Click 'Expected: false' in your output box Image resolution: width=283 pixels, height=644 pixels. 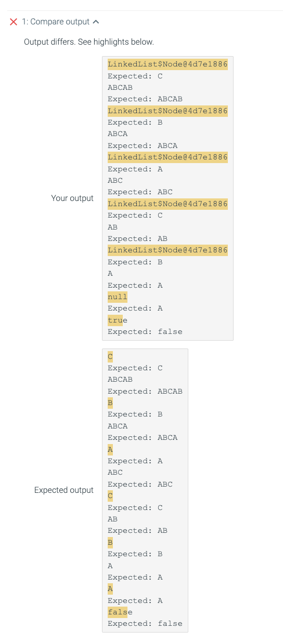145,331
